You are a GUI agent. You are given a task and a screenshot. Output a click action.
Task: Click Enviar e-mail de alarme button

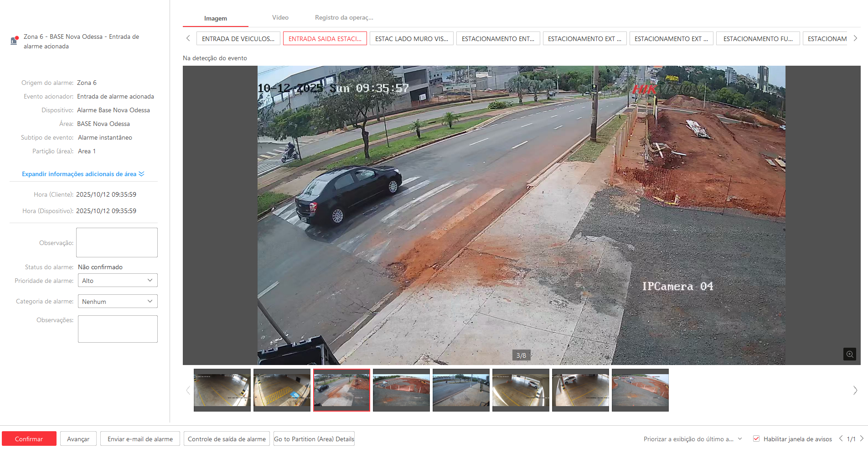coord(140,439)
